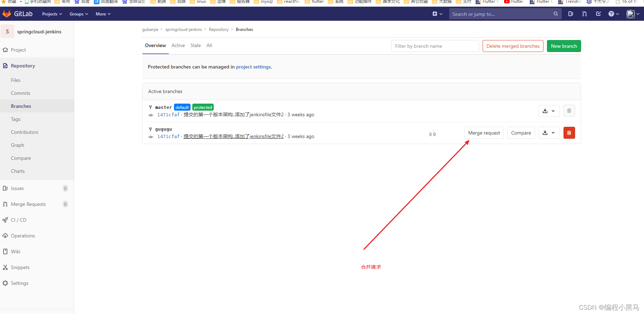Open the springcloud-jenkins project avatar
Viewport: 644px width, 314px height.
pyautogui.click(x=7, y=32)
